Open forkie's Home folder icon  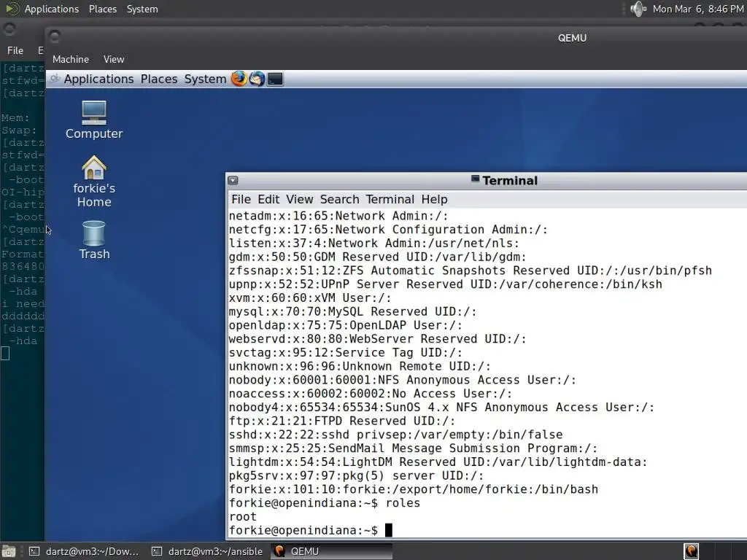click(x=94, y=182)
